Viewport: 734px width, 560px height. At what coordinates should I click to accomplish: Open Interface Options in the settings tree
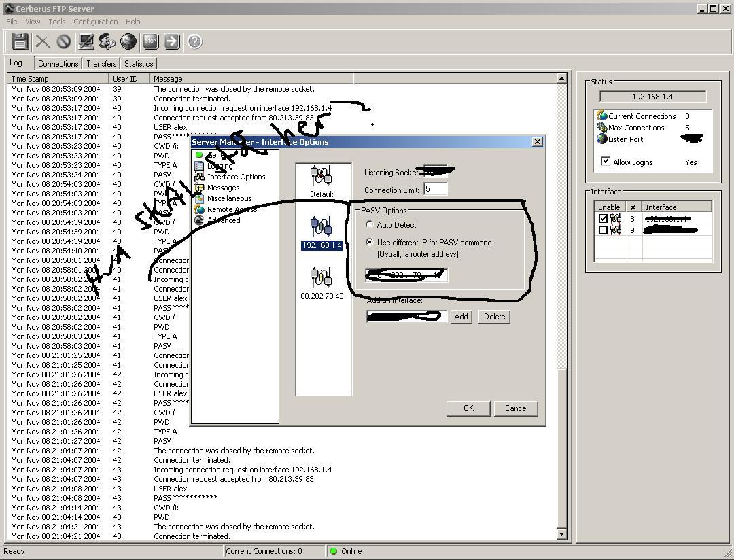pos(236,177)
